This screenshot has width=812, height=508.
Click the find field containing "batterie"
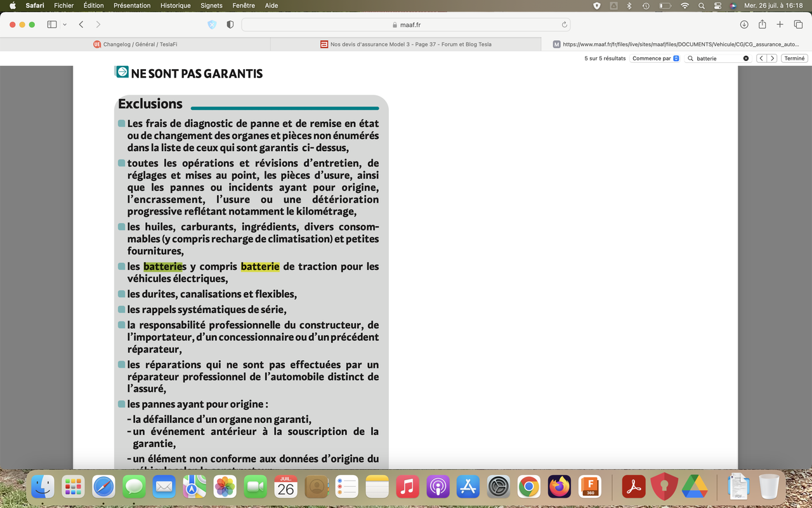click(x=718, y=58)
